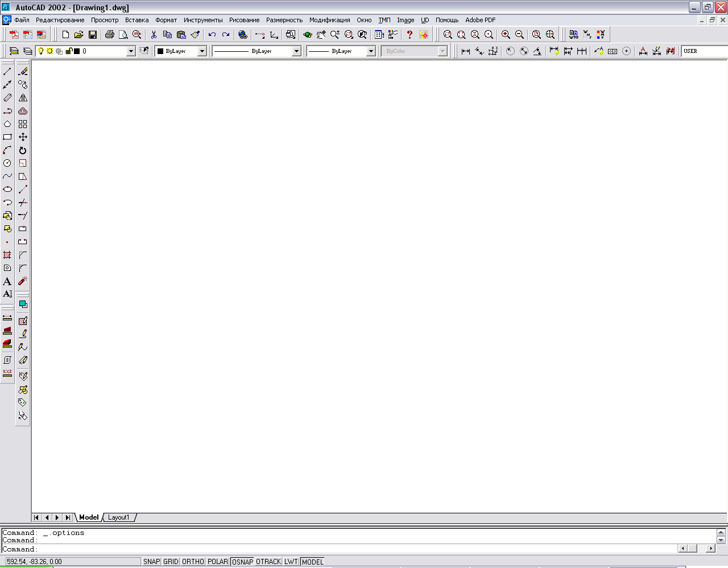Toggle SNAP mode in status bar
The width and height of the screenshot is (728, 568).
152,562
